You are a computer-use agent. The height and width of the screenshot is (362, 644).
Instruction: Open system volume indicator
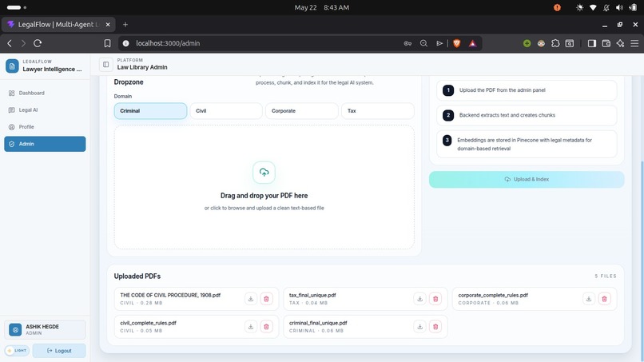coord(619,7)
